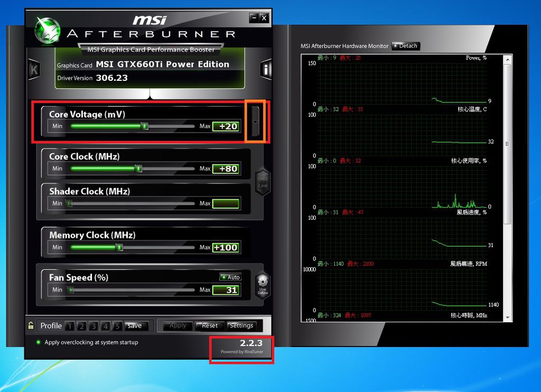Select profile slot 3
Screen dimensions: 541x392
pyautogui.click(x=94, y=326)
